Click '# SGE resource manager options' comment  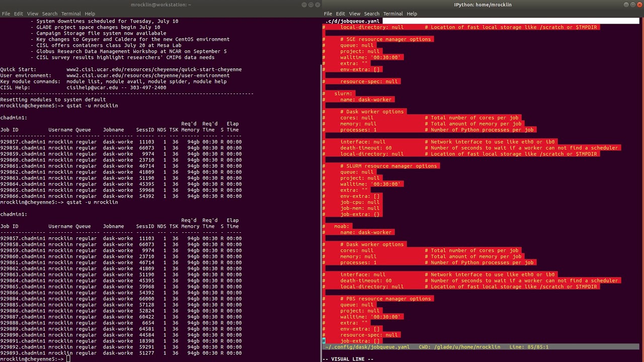click(x=386, y=39)
